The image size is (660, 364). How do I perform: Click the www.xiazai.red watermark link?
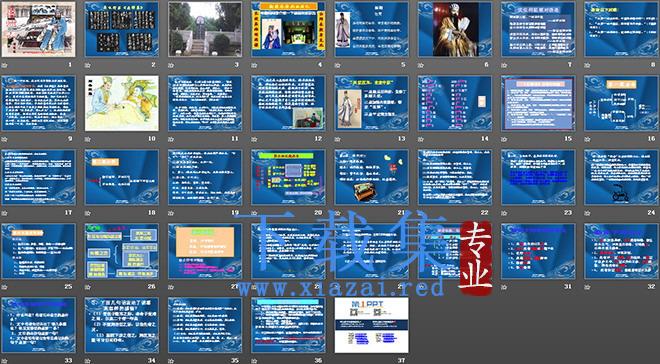341,288
